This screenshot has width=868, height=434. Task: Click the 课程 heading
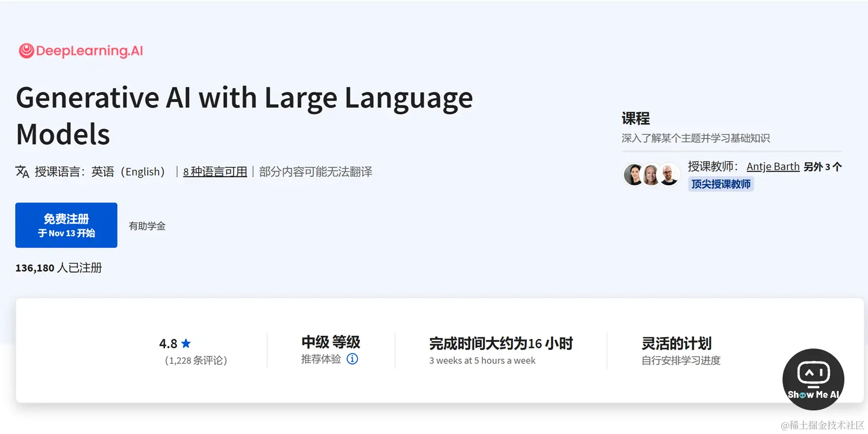point(636,119)
